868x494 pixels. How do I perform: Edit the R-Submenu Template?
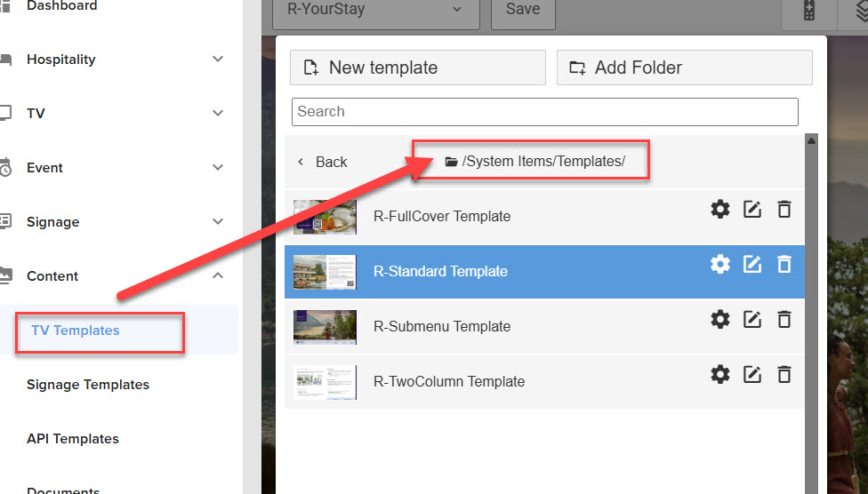coord(752,319)
